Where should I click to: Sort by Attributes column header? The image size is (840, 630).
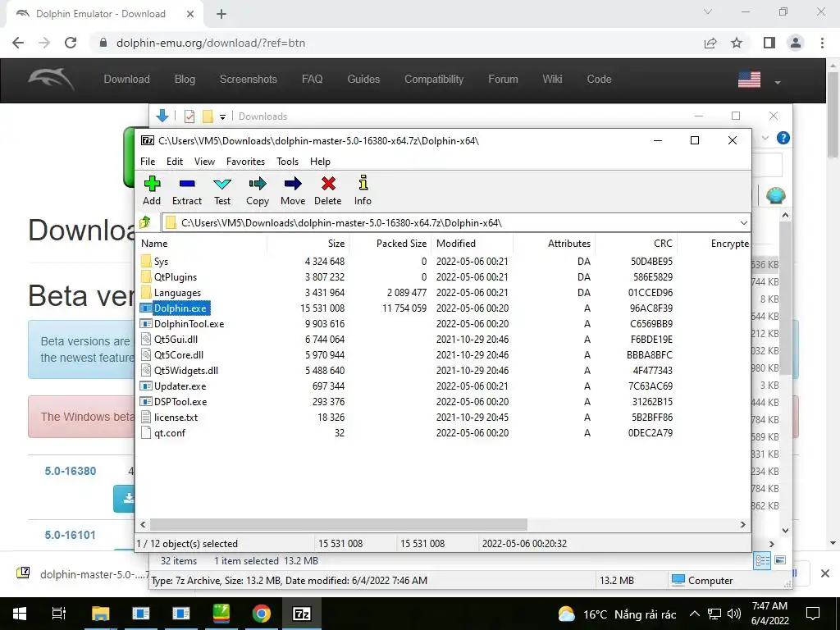click(569, 243)
